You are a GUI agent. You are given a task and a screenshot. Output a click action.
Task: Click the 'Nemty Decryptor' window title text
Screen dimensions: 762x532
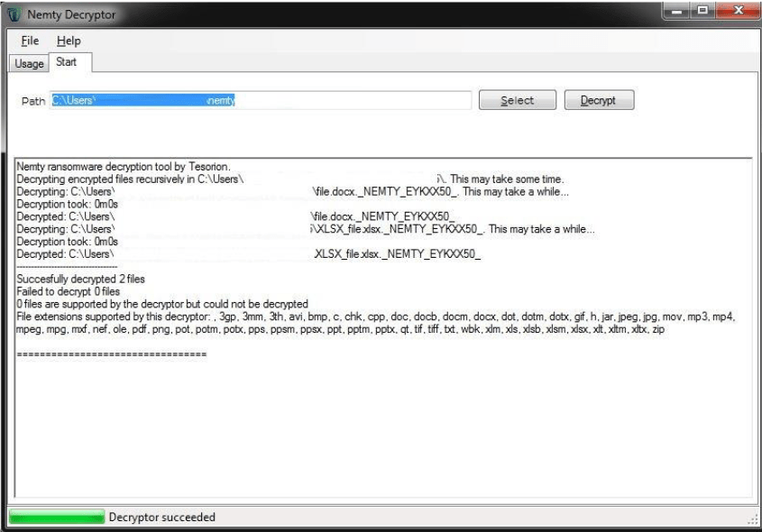(71, 14)
